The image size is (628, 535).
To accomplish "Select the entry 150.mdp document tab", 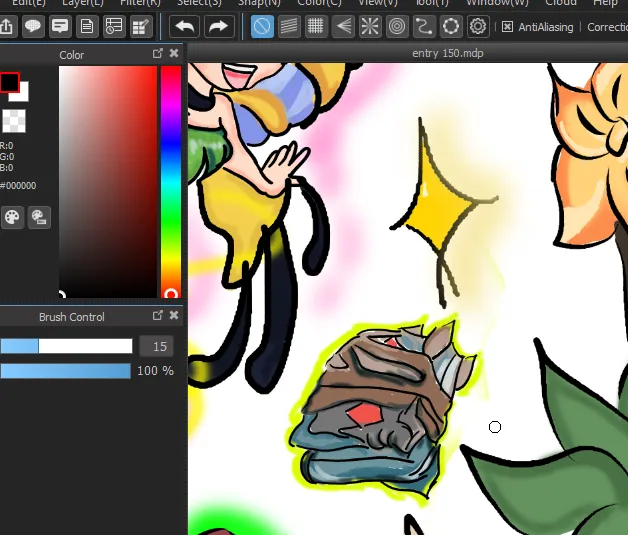I will (448, 53).
